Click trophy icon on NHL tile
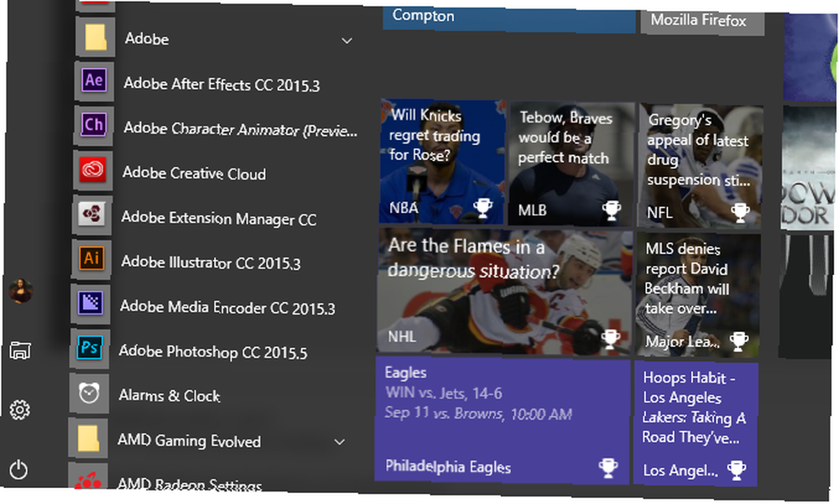This screenshot has height=504, width=839. (x=611, y=338)
